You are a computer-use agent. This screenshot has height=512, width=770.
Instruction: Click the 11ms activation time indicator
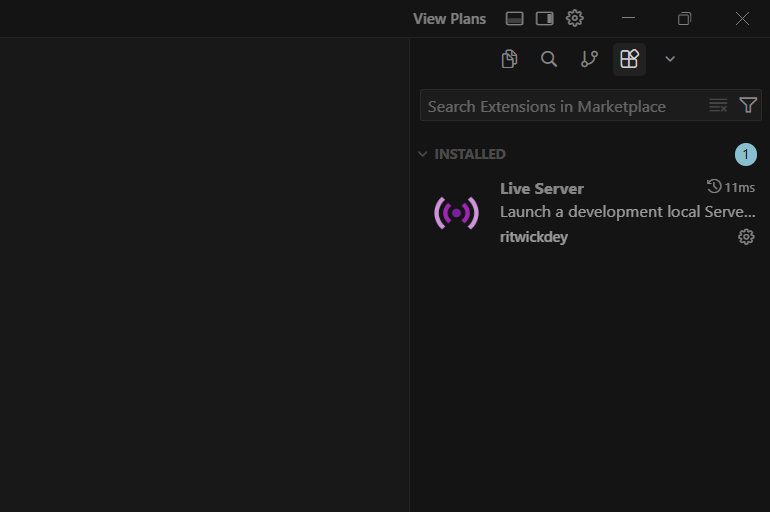click(731, 187)
